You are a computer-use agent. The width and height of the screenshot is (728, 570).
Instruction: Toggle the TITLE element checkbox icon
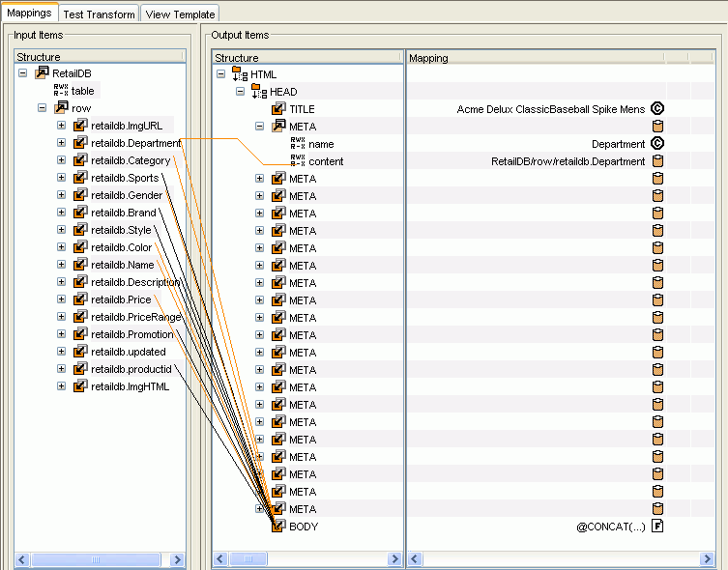pos(278,109)
